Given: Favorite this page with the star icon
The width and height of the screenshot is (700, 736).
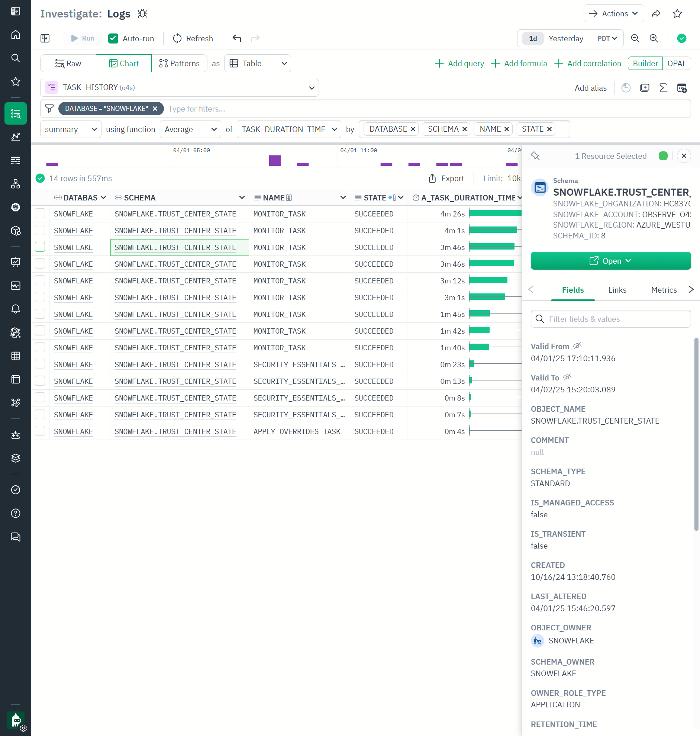Looking at the screenshot, I should pos(677,14).
